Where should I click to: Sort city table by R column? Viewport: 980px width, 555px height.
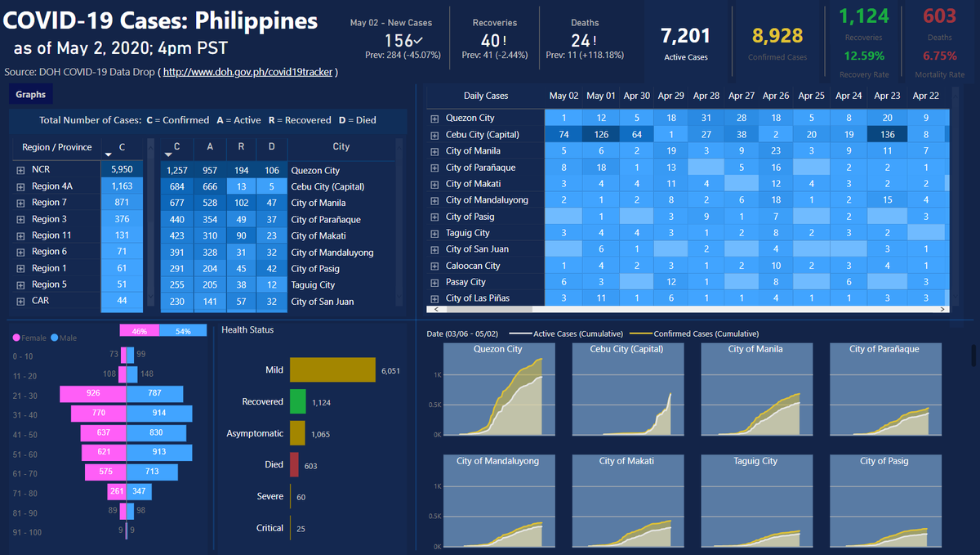pos(241,147)
